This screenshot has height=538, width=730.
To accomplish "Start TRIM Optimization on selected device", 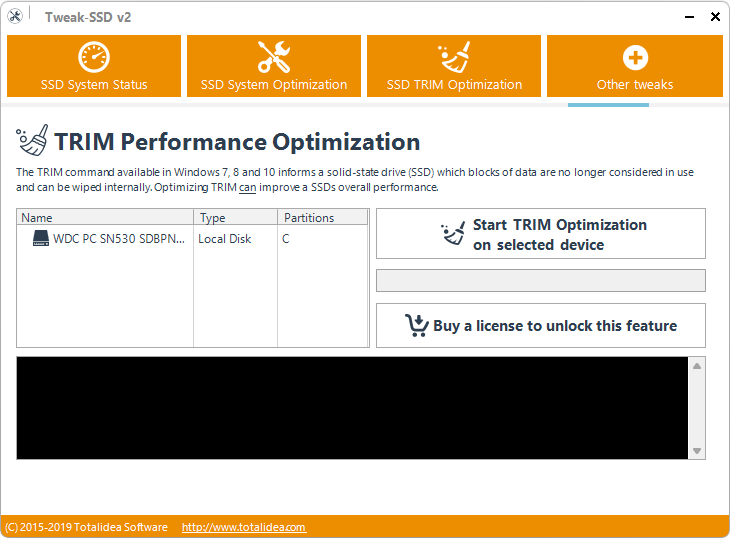I will click(x=541, y=234).
